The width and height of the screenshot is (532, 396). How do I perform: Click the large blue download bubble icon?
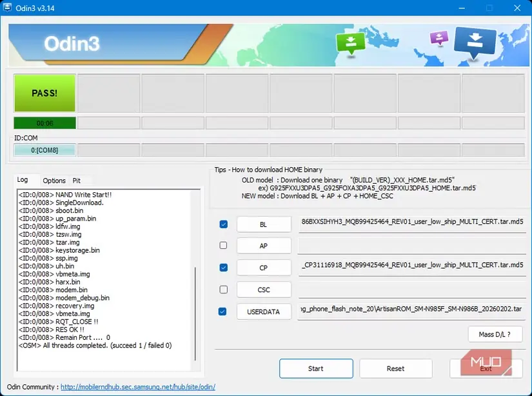pyautogui.click(x=475, y=43)
